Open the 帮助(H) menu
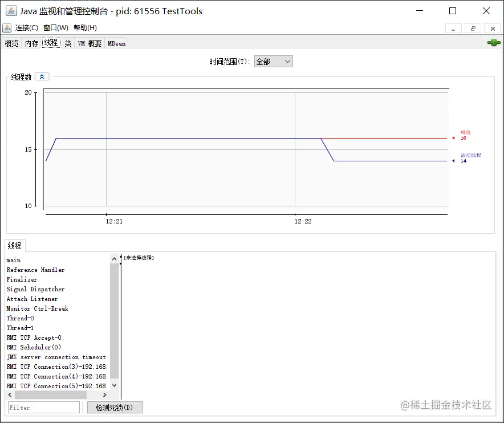Image resolution: width=504 pixels, height=423 pixels. point(84,27)
